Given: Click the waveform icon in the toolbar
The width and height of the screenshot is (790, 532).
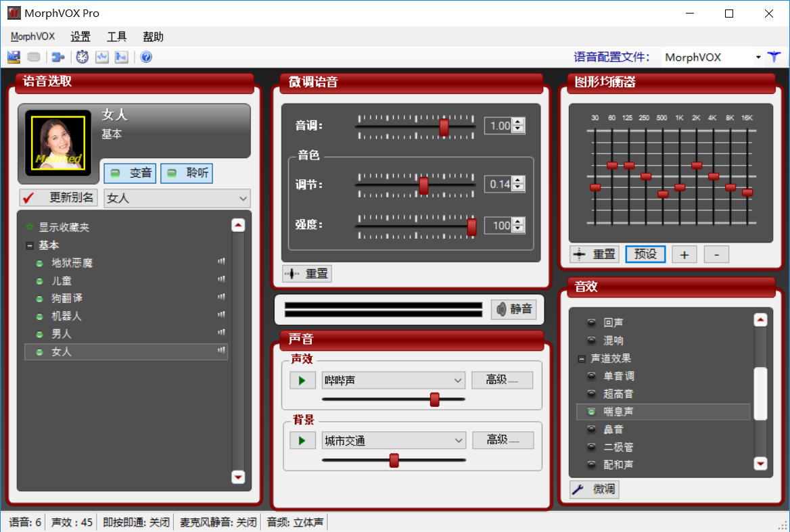Looking at the screenshot, I should coord(102,57).
